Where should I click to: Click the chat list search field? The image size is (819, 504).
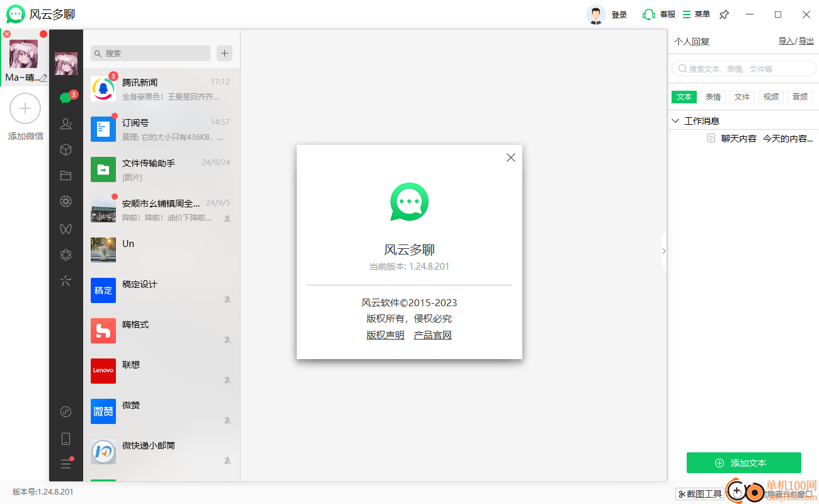pyautogui.click(x=151, y=54)
